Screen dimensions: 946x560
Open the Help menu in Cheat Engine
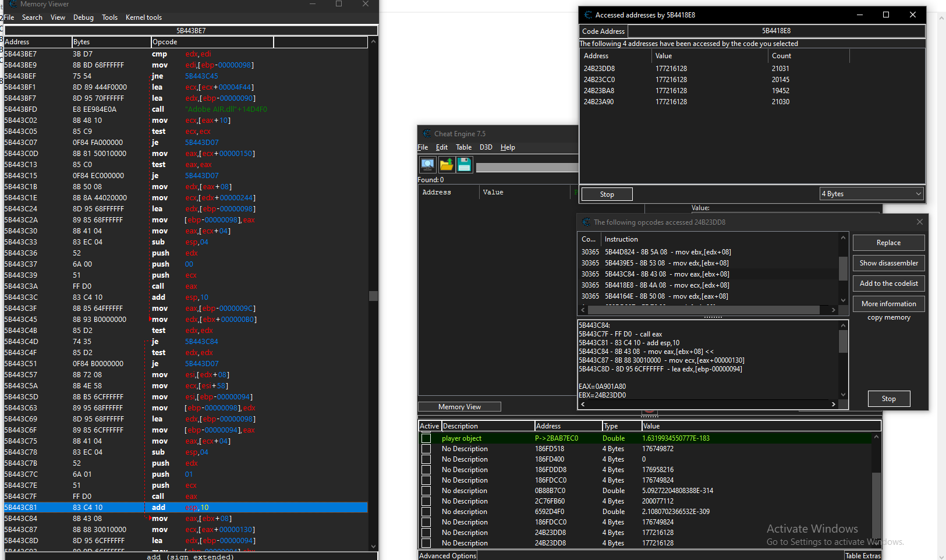tap(508, 147)
